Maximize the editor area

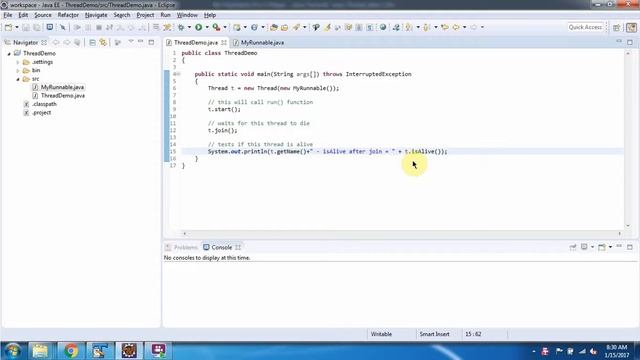pos(630,42)
